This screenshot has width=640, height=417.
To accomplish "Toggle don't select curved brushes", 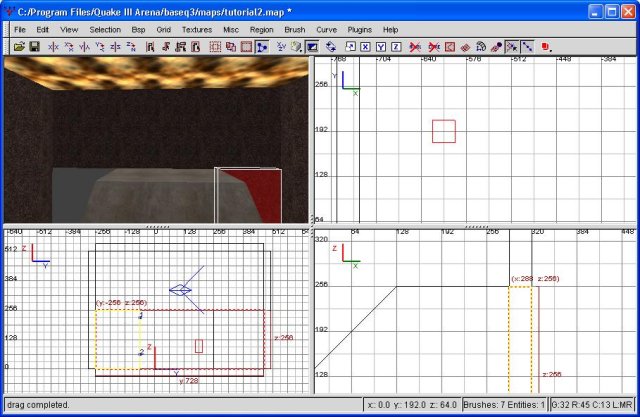I will 415,47.
